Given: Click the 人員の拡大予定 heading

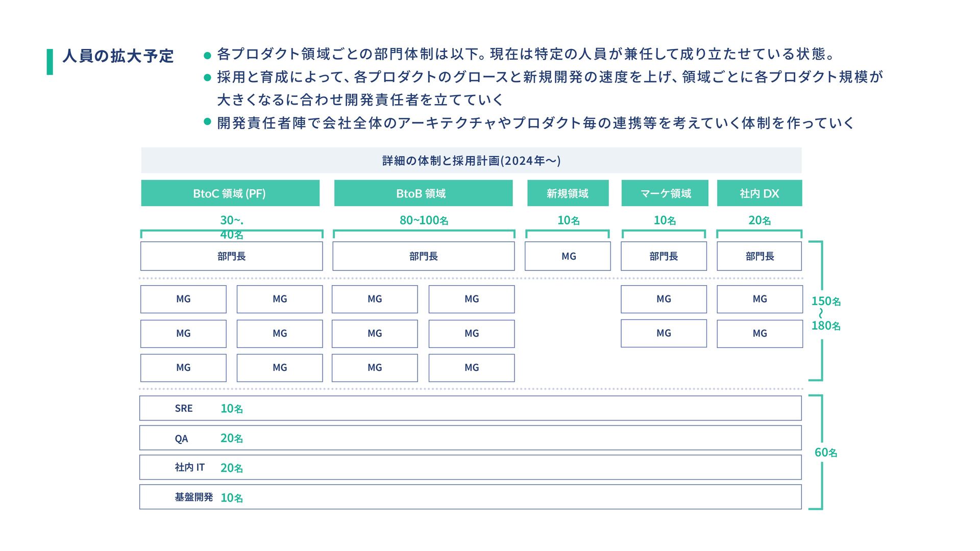Looking at the screenshot, I should [118, 56].
